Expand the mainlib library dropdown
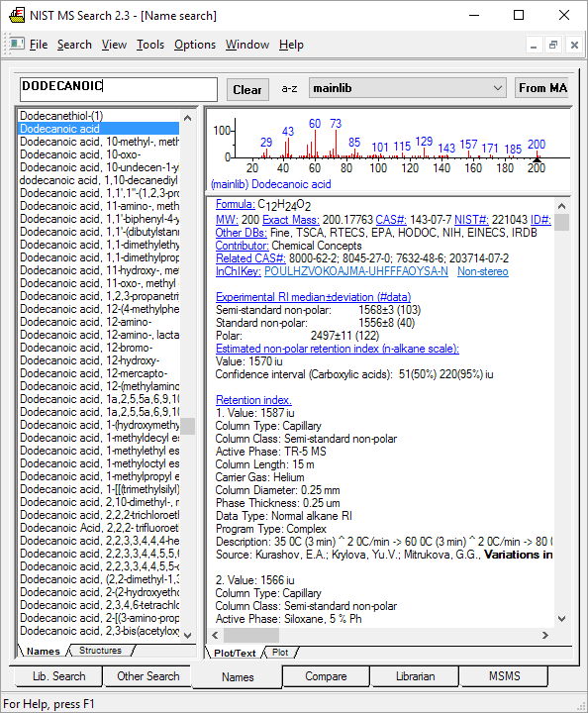The width and height of the screenshot is (588, 713). click(x=498, y=88)
